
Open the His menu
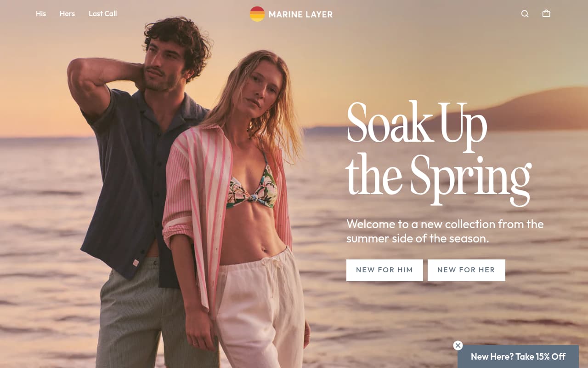(x=41, y=14)
